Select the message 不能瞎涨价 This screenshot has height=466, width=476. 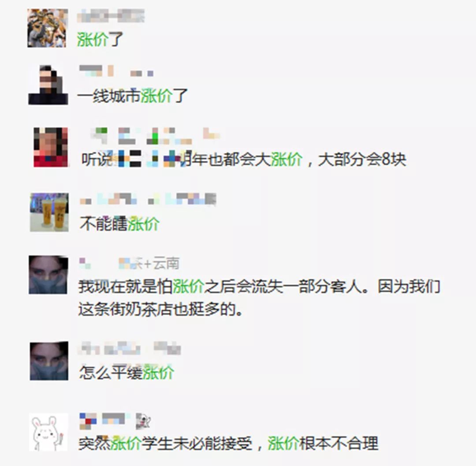119,224
